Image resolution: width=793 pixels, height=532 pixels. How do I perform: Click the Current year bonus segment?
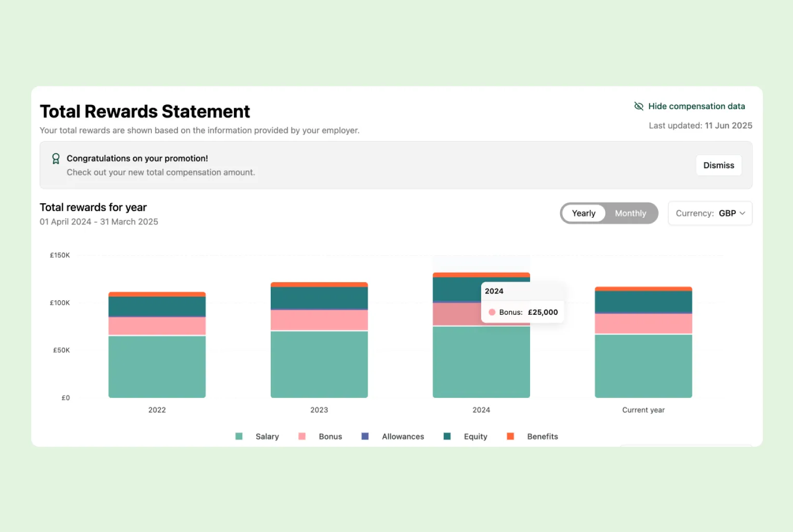[643, 324]
